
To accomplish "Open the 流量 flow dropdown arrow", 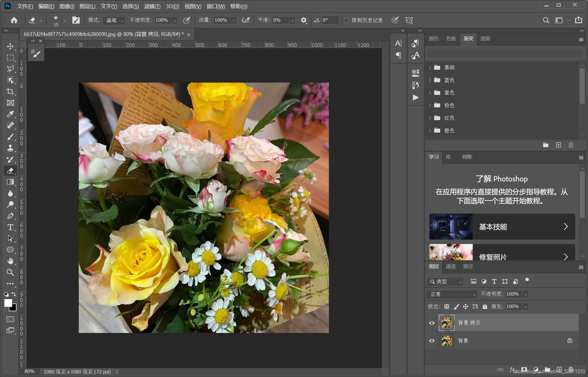I will [234, 20].
